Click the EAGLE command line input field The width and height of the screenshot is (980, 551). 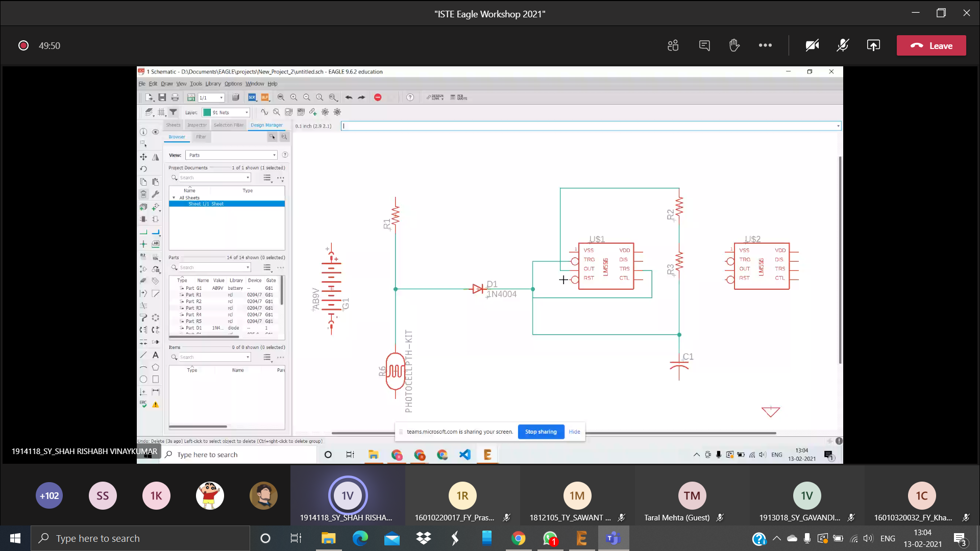point(587,126)
